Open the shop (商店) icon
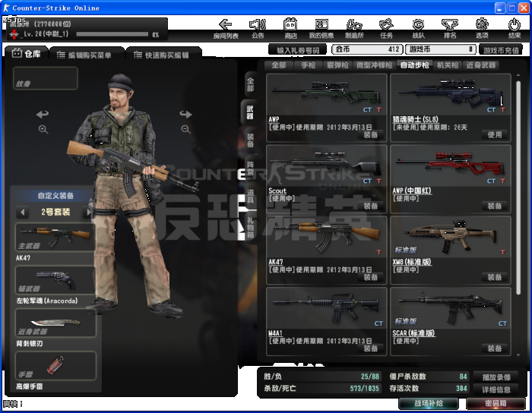 coord(290,28)
